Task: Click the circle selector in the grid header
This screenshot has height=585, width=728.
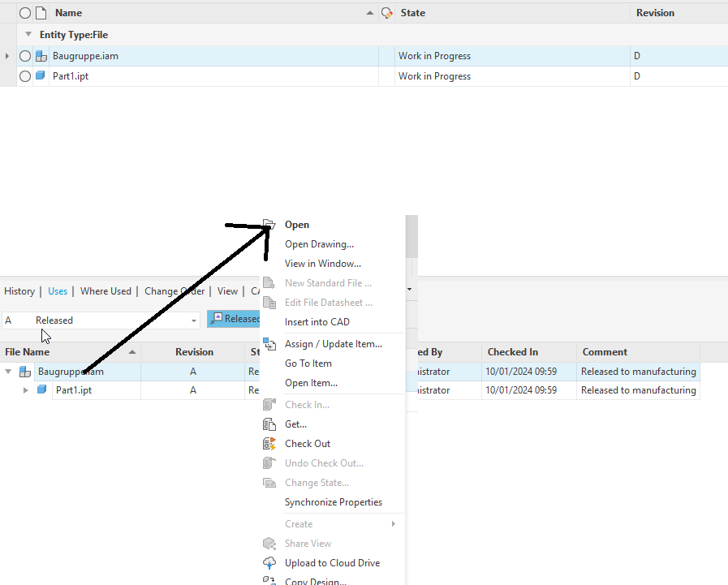Action: (x=24, y=12)
